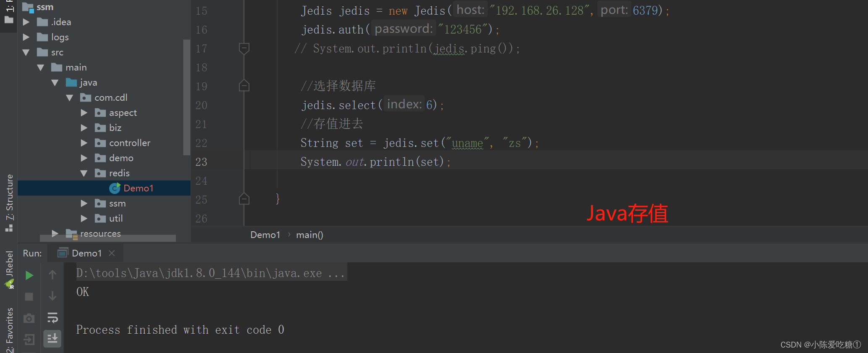Click the java source root folder icon
Image resolution: width=868 pixels, height=353 pixels.
(x=71, y=82)
